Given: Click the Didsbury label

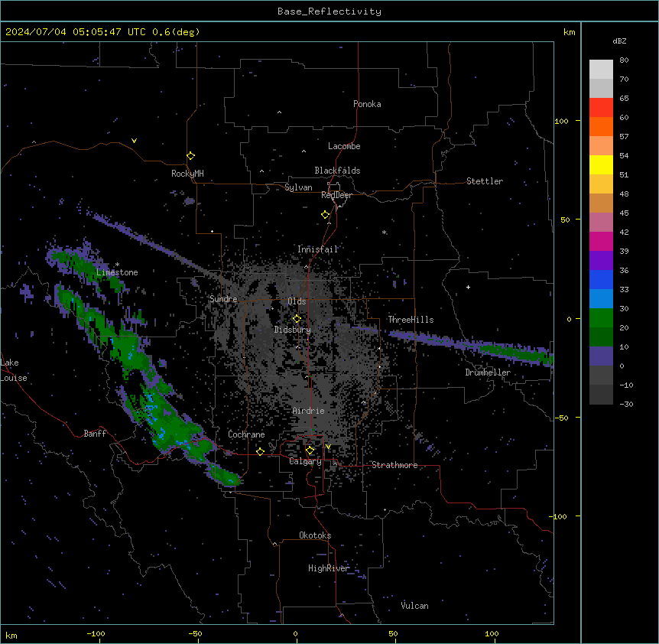Looking at the screenshot, I should pos(293,330).
